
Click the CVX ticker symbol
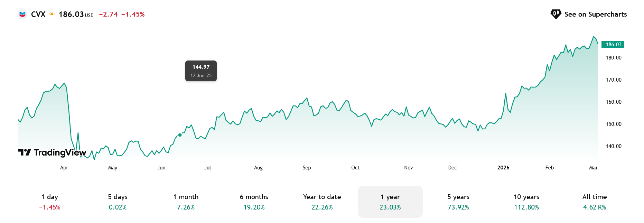(x=38, y=14)
